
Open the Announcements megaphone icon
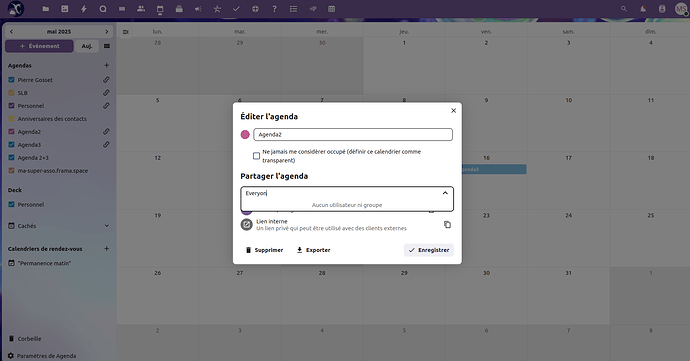click(198, 9)
